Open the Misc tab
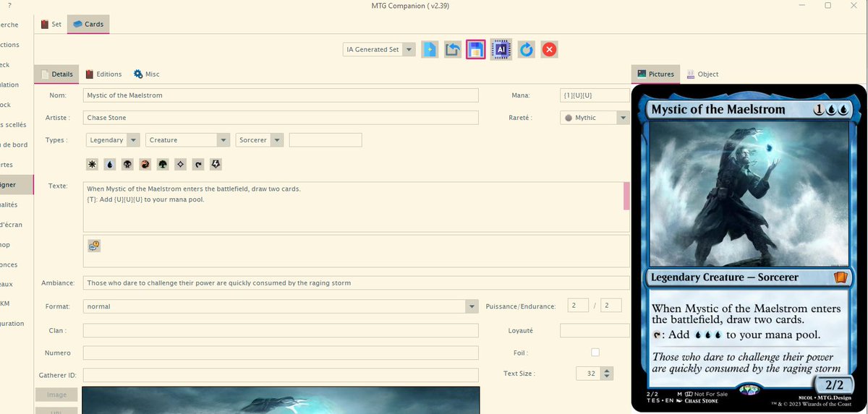This screenshot has width=868, height=414. (146, 74)
